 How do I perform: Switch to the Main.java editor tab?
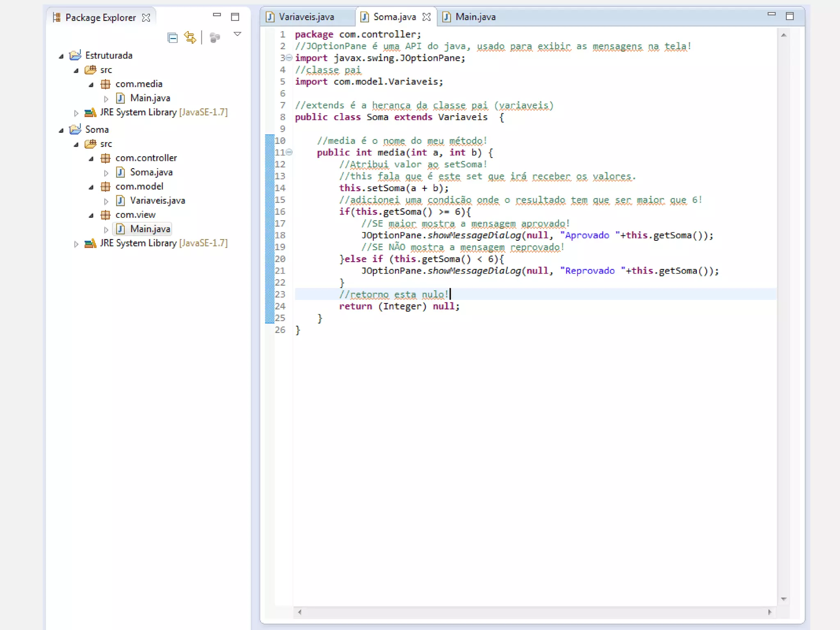(x=475, y=17)
